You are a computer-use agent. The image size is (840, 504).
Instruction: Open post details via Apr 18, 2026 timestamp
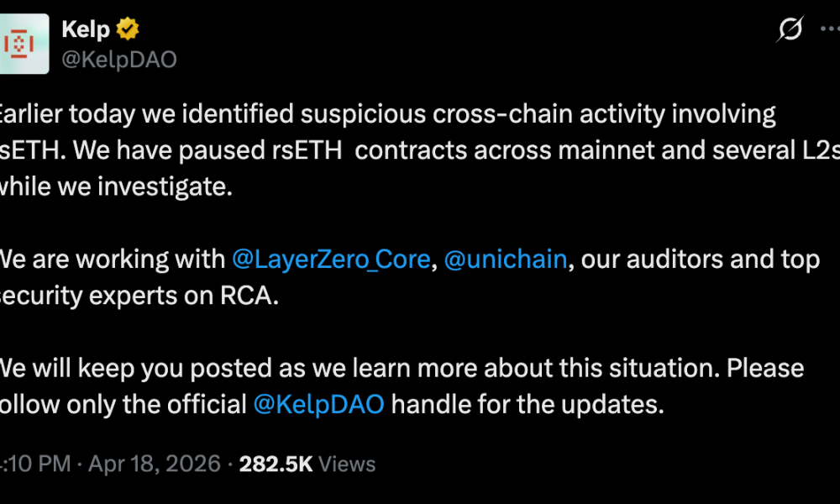click(155, 464)
